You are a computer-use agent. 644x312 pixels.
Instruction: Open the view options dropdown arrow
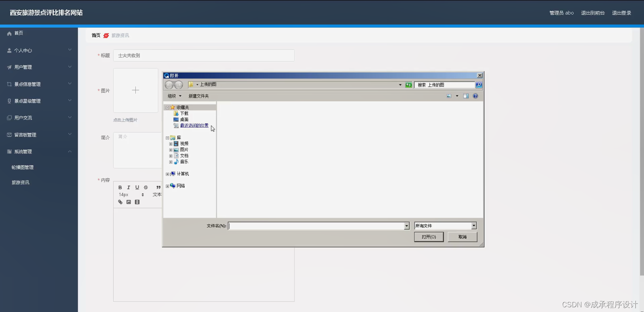[457, 96]
